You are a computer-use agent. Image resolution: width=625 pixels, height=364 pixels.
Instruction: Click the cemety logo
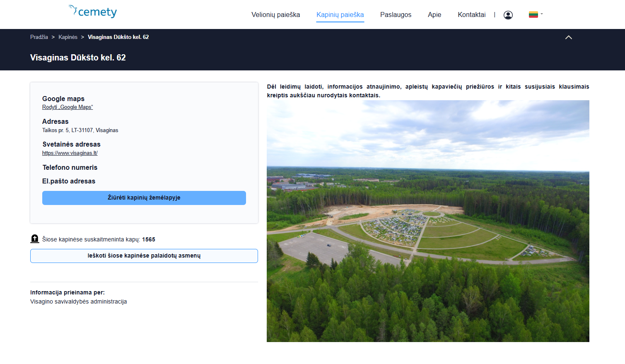93,12
